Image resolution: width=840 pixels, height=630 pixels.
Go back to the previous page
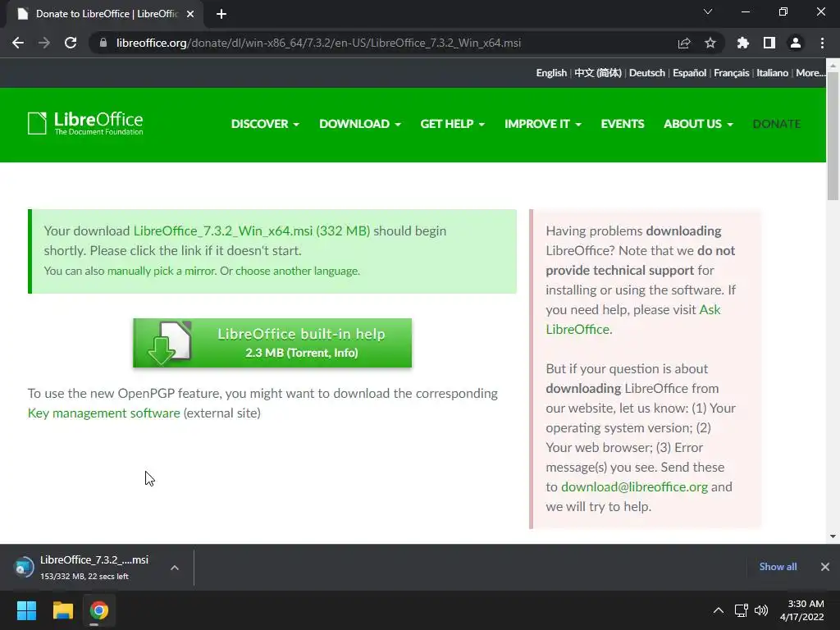click(18, 43)
